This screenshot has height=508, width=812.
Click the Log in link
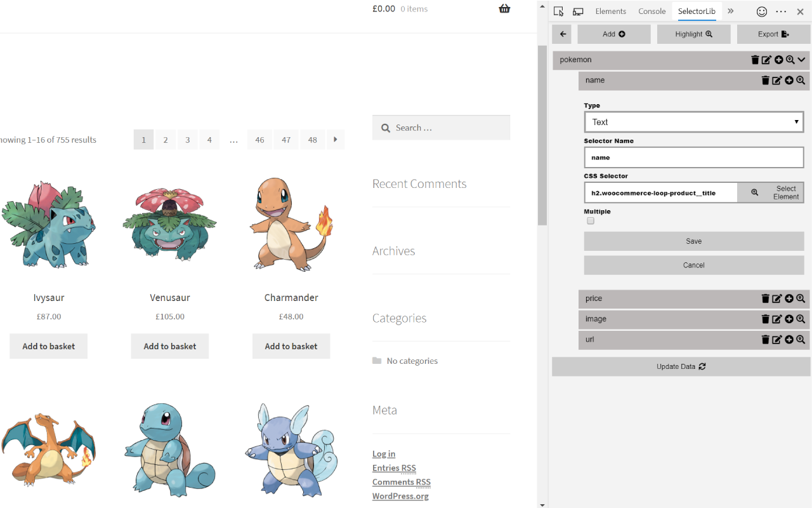click(384, 453)
